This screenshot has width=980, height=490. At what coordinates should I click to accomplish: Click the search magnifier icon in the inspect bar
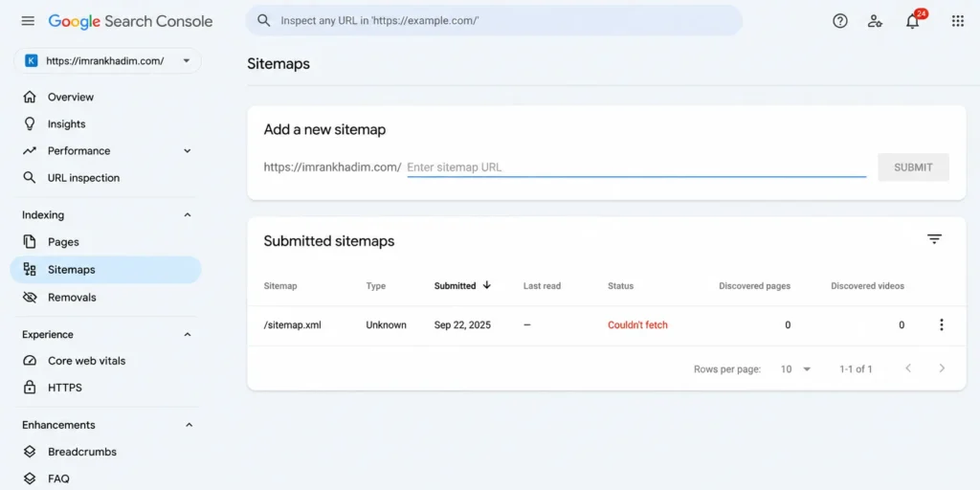[264, 21]
